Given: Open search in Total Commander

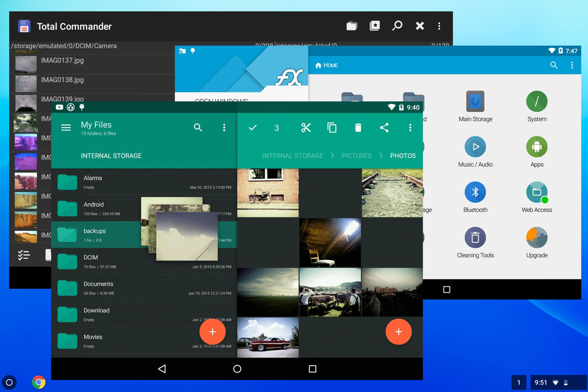Looking at the screenshot, I should point(397,26).
